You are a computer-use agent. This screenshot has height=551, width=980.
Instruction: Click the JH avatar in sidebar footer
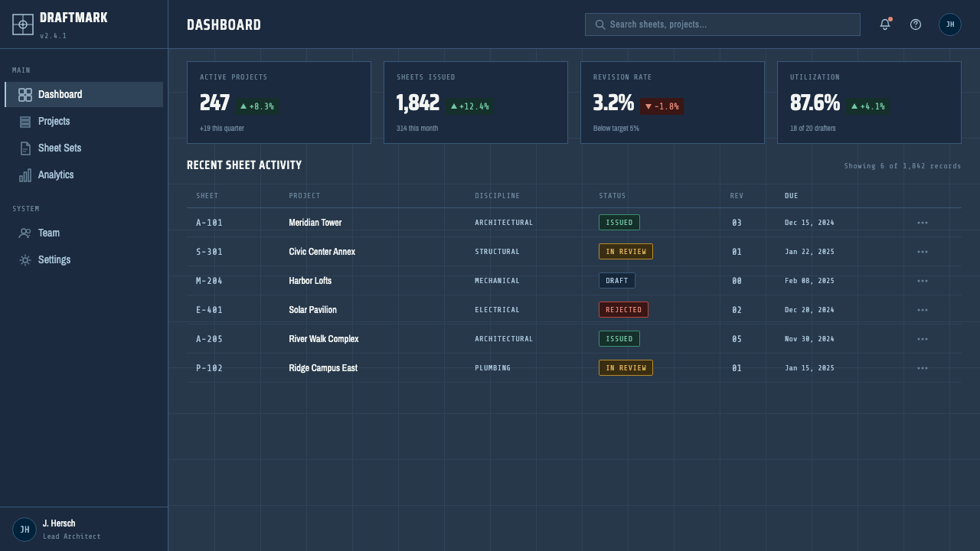coord(24,530)
